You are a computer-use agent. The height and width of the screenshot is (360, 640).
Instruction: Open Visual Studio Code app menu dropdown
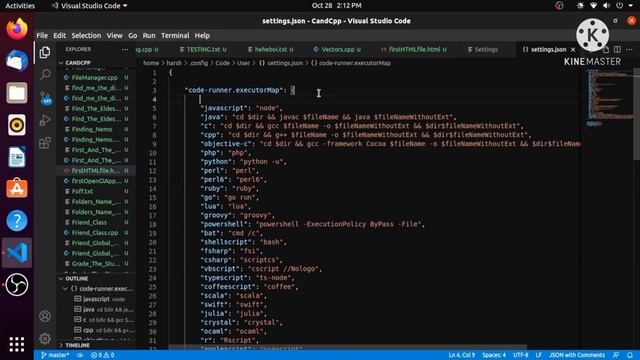[89, 6]
